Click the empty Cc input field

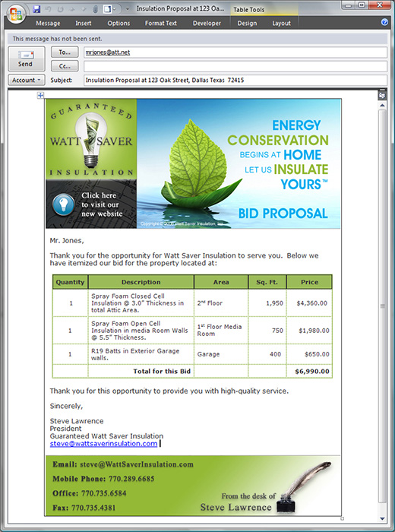(x=235, y=66)
